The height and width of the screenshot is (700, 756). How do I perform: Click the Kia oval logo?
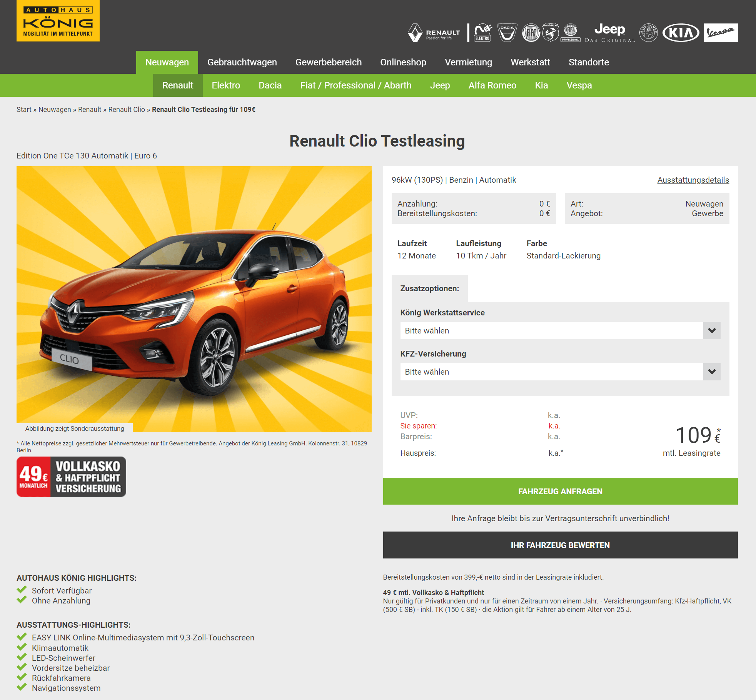(681, 33)
